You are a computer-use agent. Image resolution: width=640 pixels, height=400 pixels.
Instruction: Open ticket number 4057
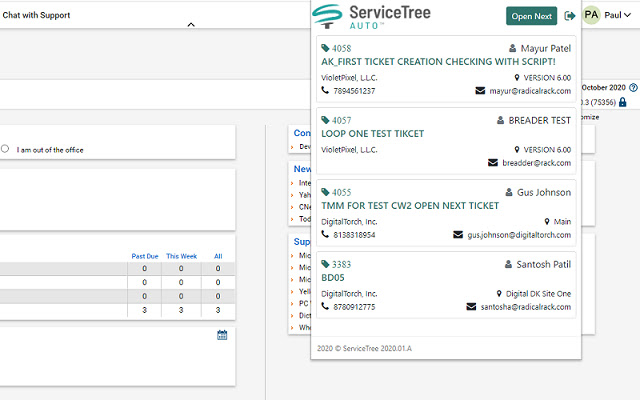click(x=341, y=120)
